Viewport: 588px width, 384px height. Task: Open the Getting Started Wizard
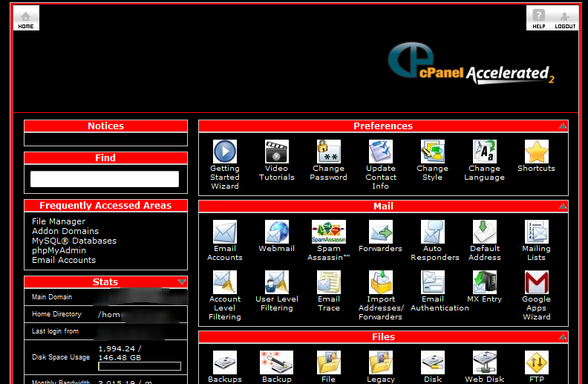(225, 152)
